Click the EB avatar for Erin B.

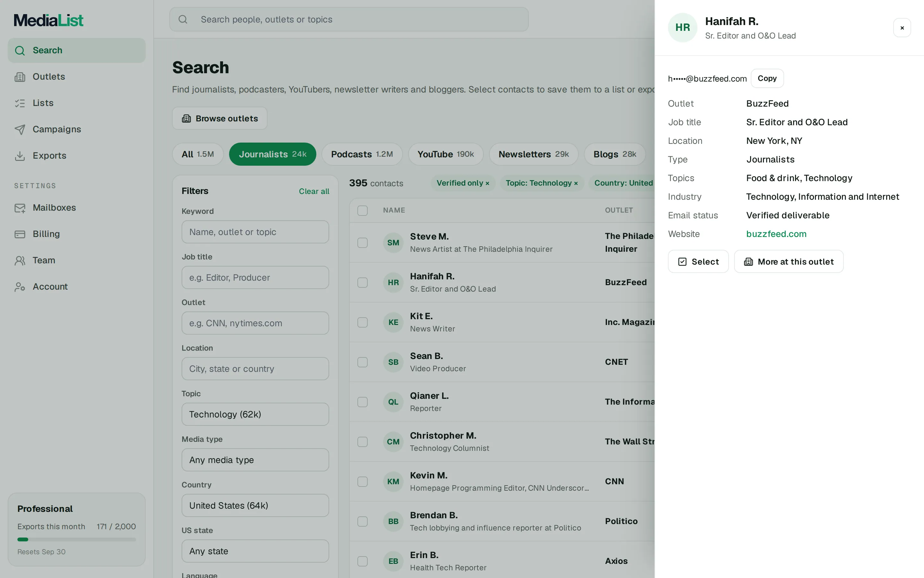[x=393, y=561]
